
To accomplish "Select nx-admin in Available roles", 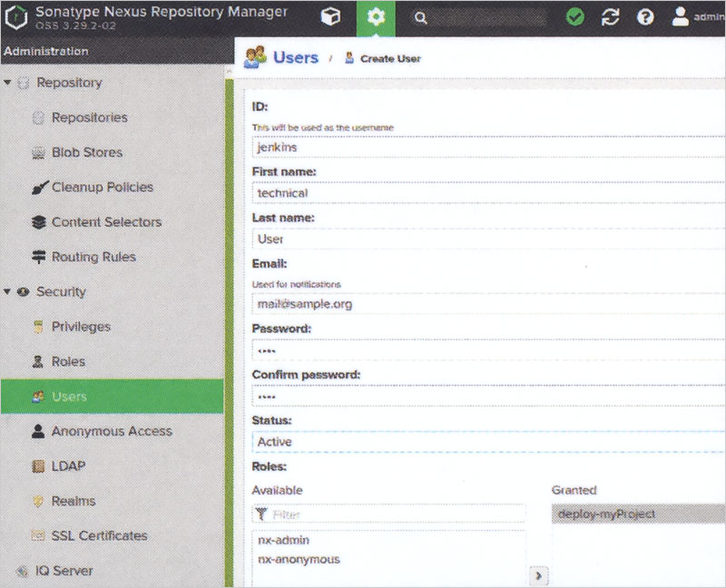I will tap(283, 540).
